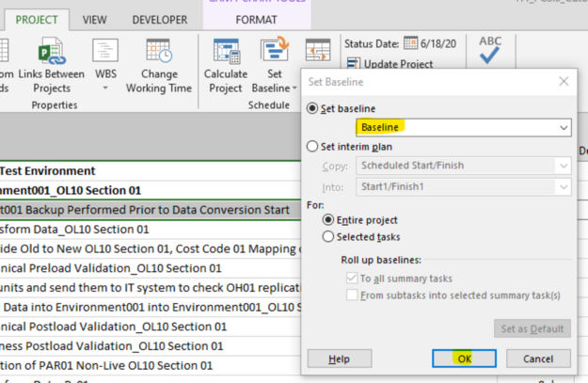Confirm with the OK button
Viewport: 588px width, 383px height.
pos(464,359)
